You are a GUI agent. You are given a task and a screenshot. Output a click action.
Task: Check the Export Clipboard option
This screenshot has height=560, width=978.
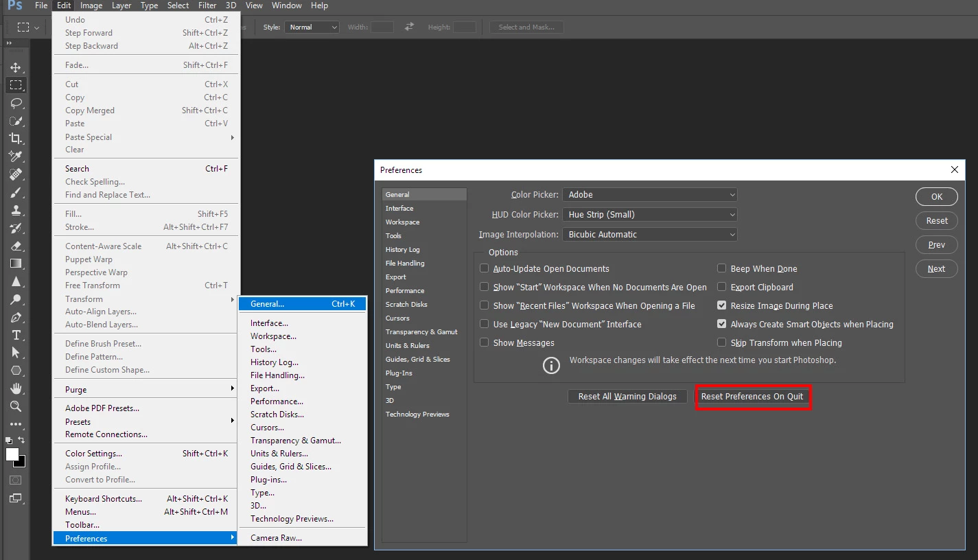pyautogui.click(x=722, y=287)
